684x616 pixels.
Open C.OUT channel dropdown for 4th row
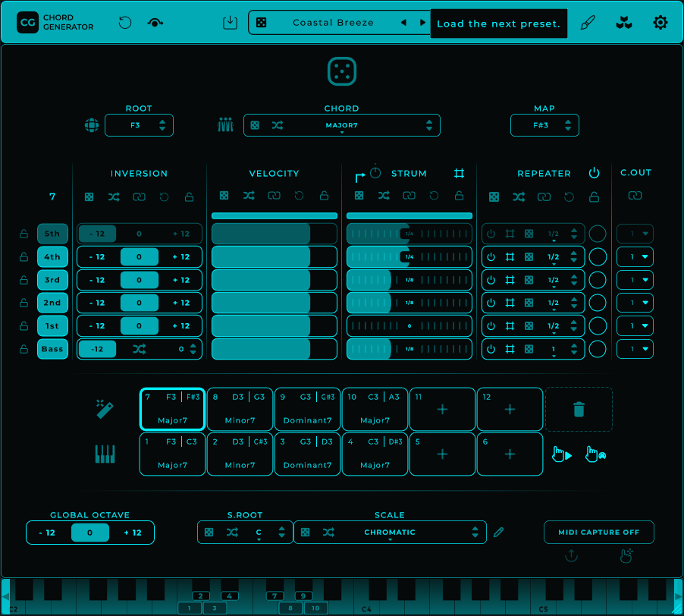pyautogui.click(x=635, y=257)
